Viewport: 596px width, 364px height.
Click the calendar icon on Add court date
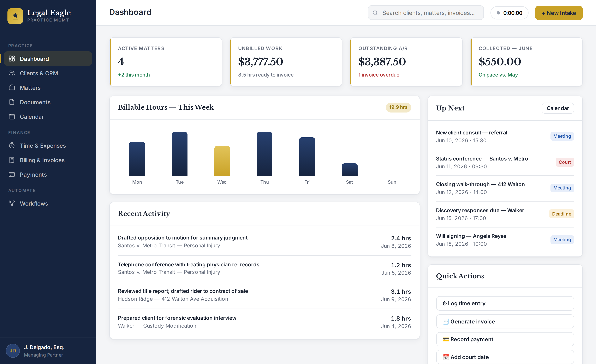click(x=446, y=357)
